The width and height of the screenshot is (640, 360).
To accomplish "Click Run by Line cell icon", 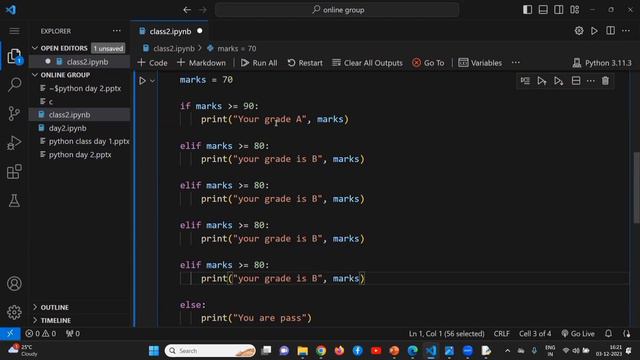I will (x=525, y=81).
